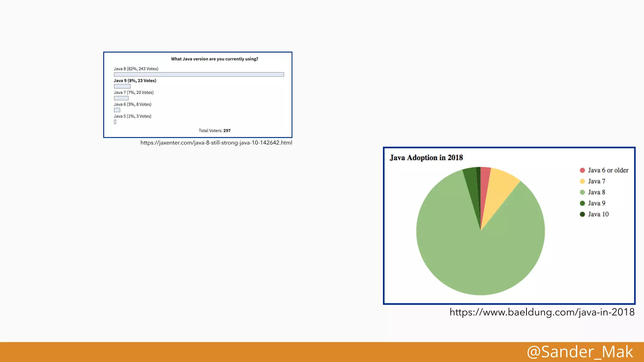Click the 'Java Adoption in 2018' chart title

[x=426, y=158]
